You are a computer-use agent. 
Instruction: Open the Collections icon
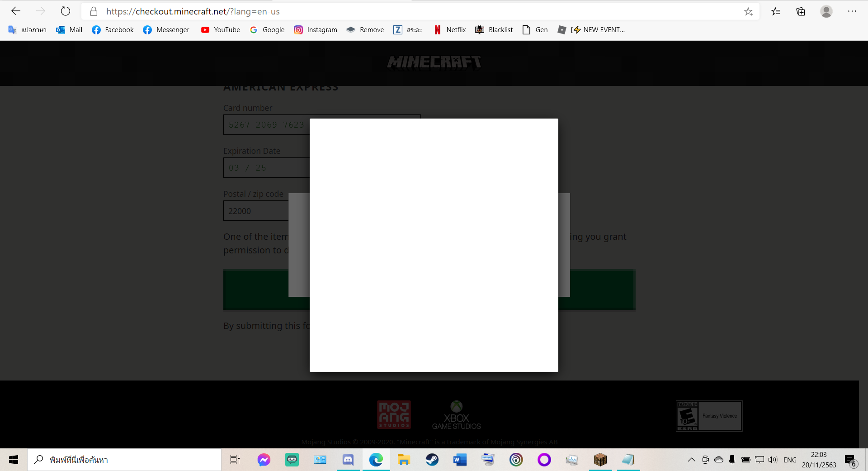coord(801,11)
